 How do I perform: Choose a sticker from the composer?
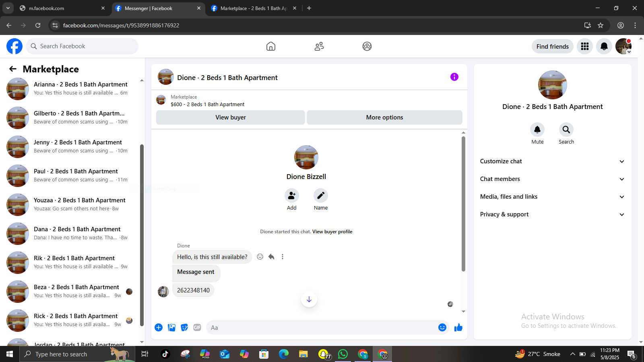(x=184, y=327)
